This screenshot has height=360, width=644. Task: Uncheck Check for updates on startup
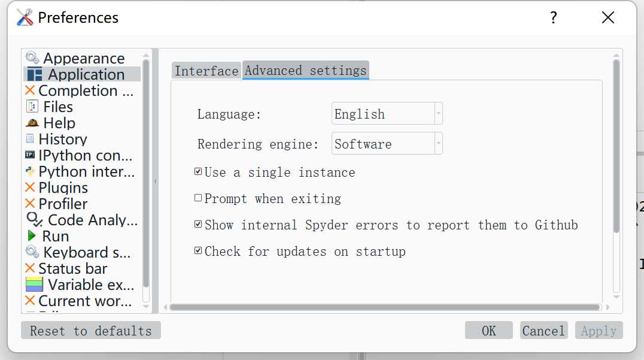(x=198, y=251)
